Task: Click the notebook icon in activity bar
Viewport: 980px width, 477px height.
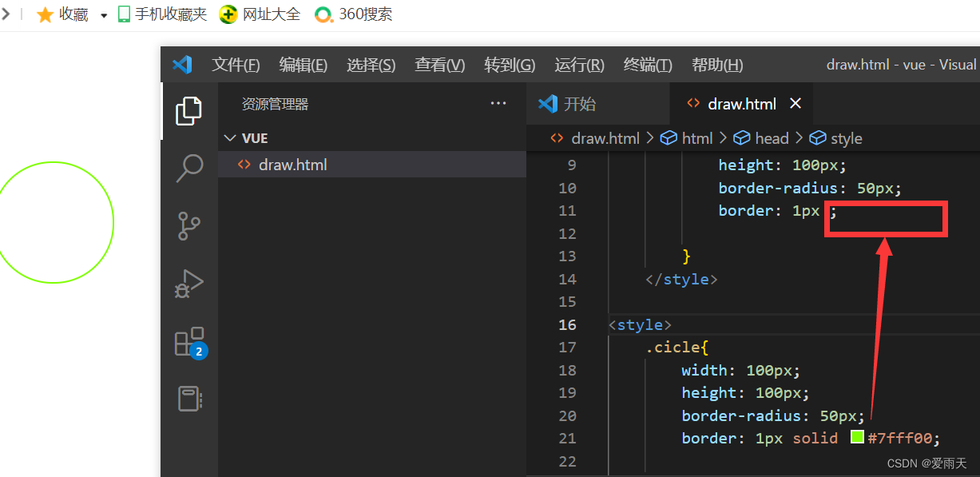Action: [189, 399]
